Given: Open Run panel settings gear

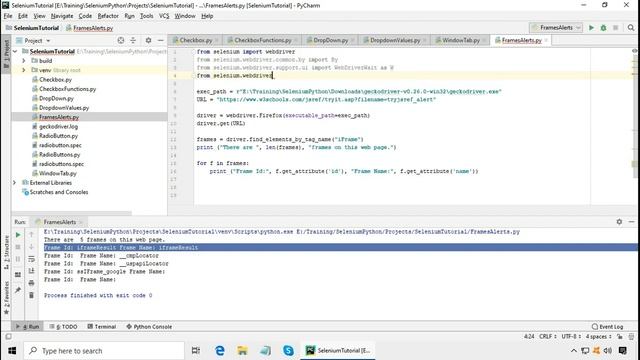Looking at the screenshot, I should point(619,222).
